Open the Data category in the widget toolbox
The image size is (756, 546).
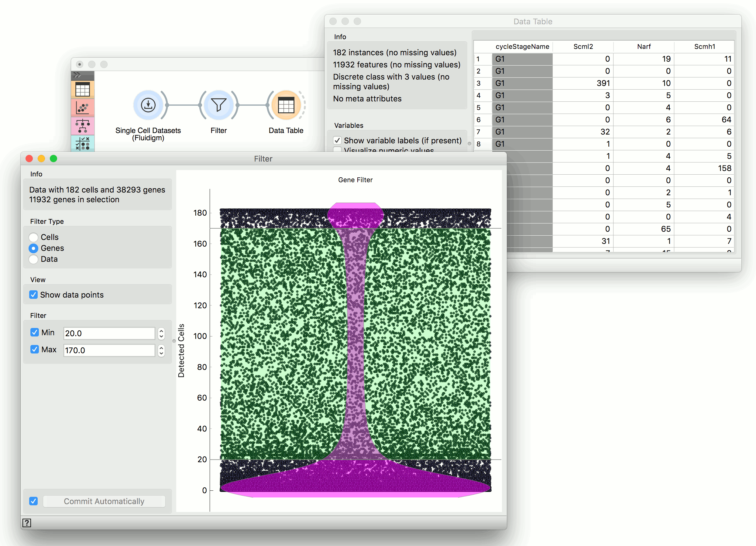[83, 89]
